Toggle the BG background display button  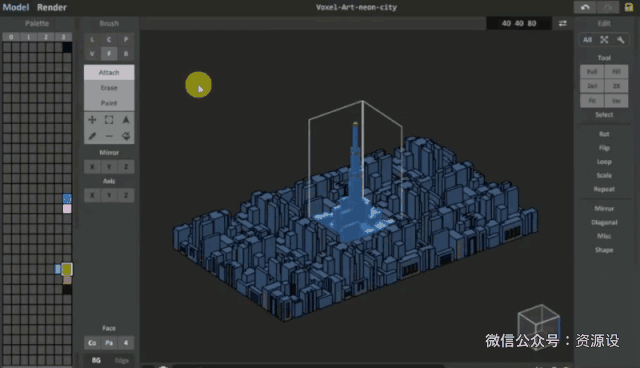pyautogui.click(x=96, y=360)
